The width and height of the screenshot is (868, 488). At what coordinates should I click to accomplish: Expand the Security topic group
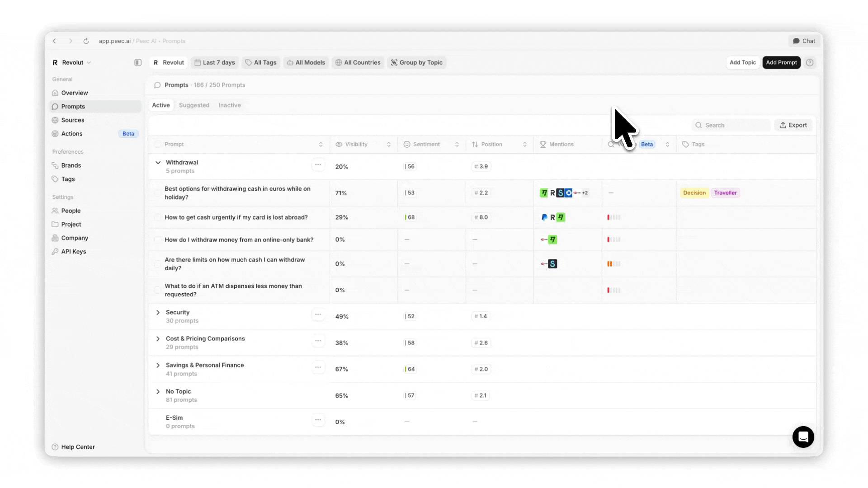point(158,312)
